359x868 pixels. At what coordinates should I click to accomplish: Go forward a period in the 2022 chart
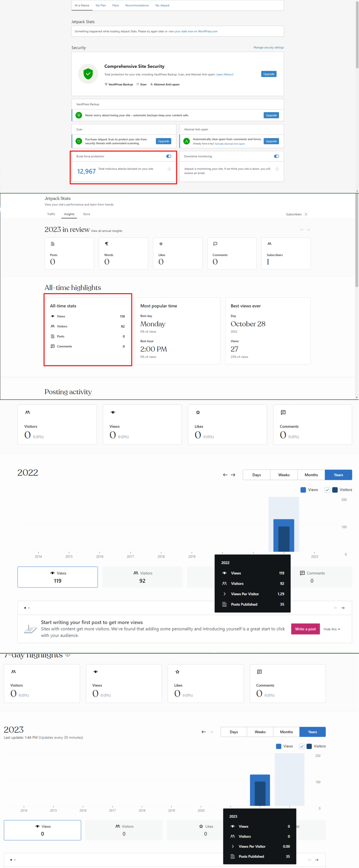(x=233, y=475)
